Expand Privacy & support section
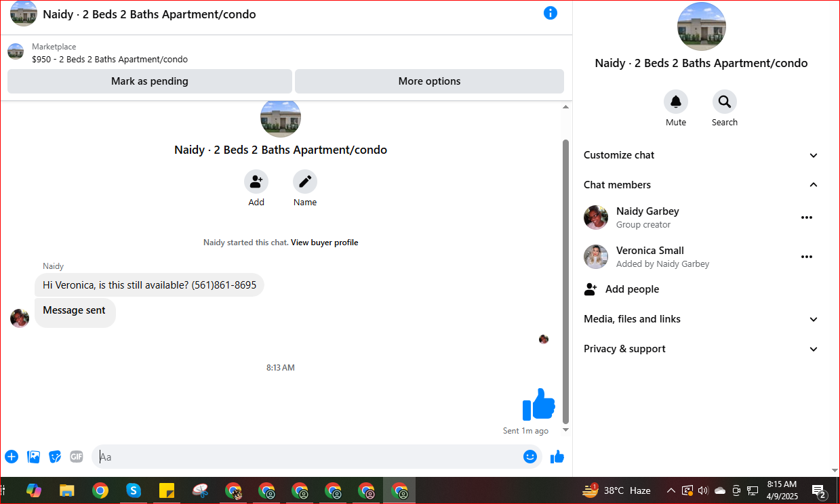The height and width of the screenshot is (504, 840). [x=702, y=349]
